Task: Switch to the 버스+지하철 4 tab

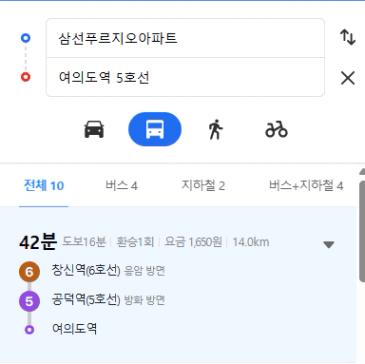Action: pyautogui.click(x=306, y=186)
